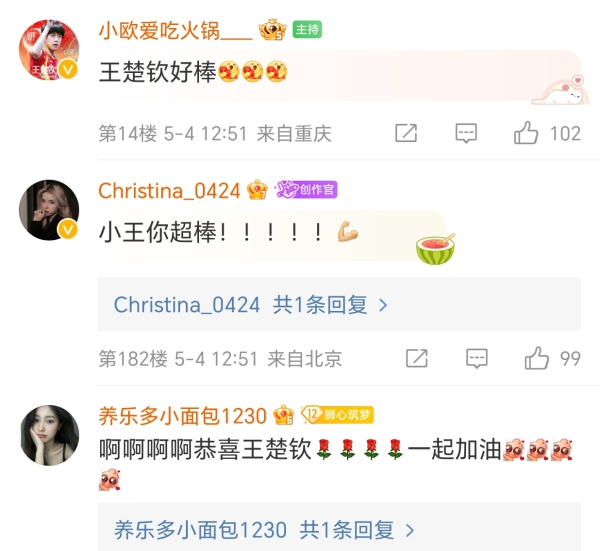Tap the crown membership icon beside 小欧爱吃火锅
This screenshot has width=600, height=551.
coord(272,29)
